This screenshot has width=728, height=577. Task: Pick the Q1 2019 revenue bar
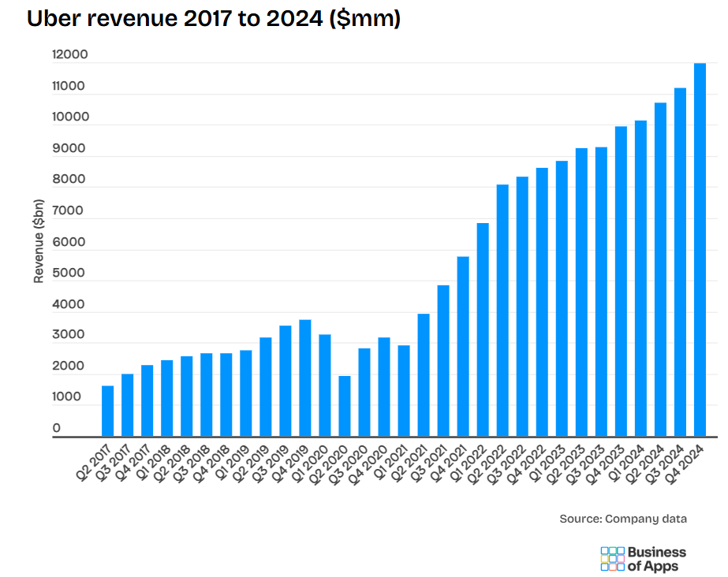point(246,393)
